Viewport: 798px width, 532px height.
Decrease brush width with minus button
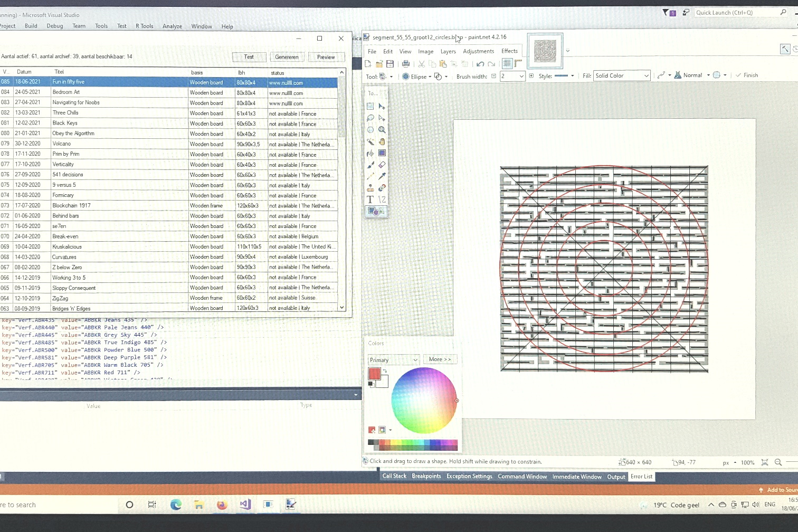click(x=494, y=76)
